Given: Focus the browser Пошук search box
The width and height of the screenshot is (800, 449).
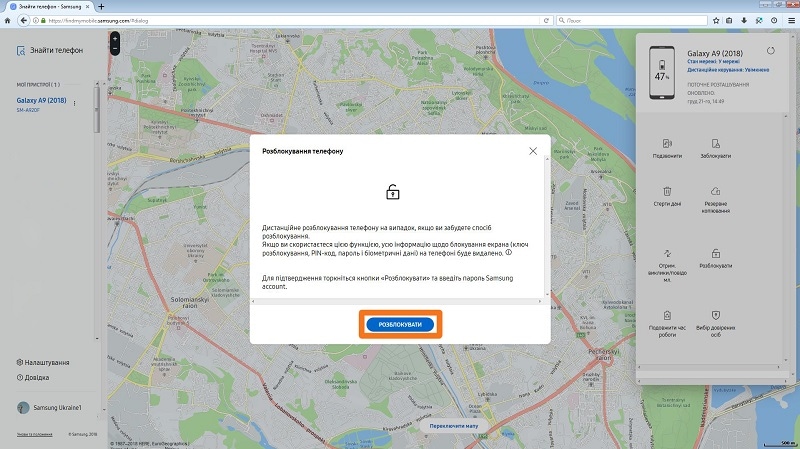Looking at the screenshot, I should tap(632, 20).
